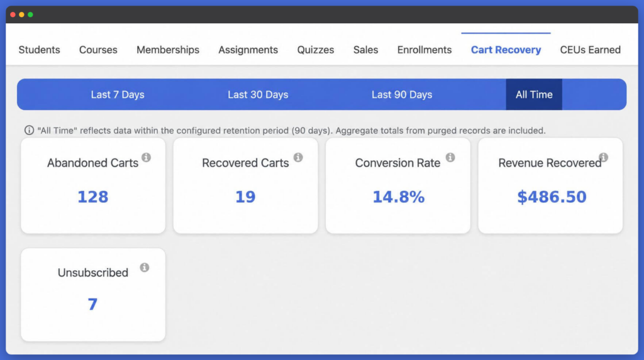Viewport: 644px width, 360px height.
Task: Select the Assignments tab
Action: coord(248,50)
